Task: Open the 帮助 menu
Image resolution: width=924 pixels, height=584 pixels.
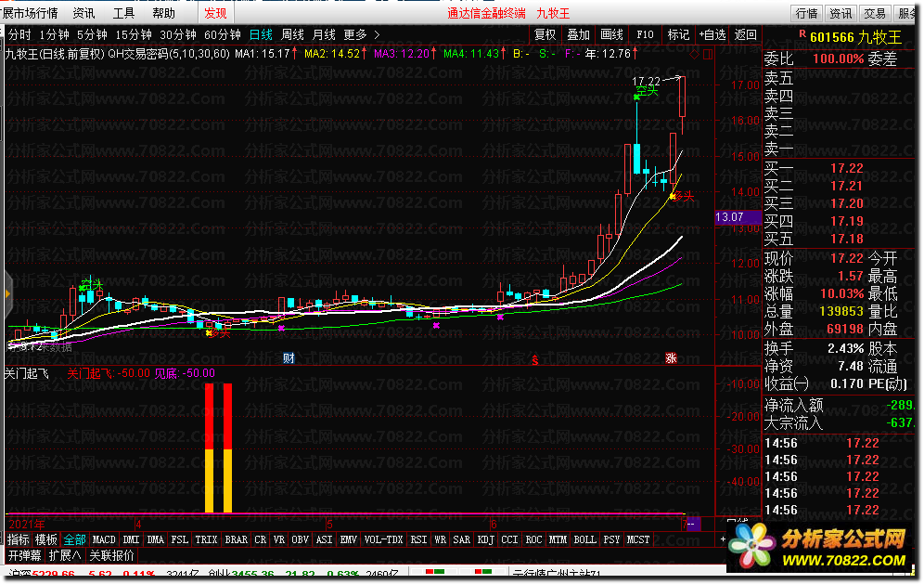Action: [x=164, y=13]
